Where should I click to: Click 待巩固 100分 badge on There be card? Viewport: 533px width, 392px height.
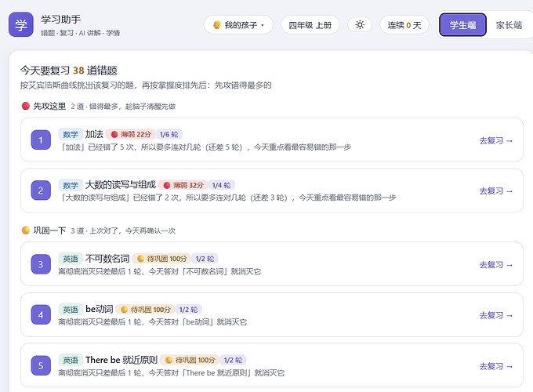coord(190,360)
